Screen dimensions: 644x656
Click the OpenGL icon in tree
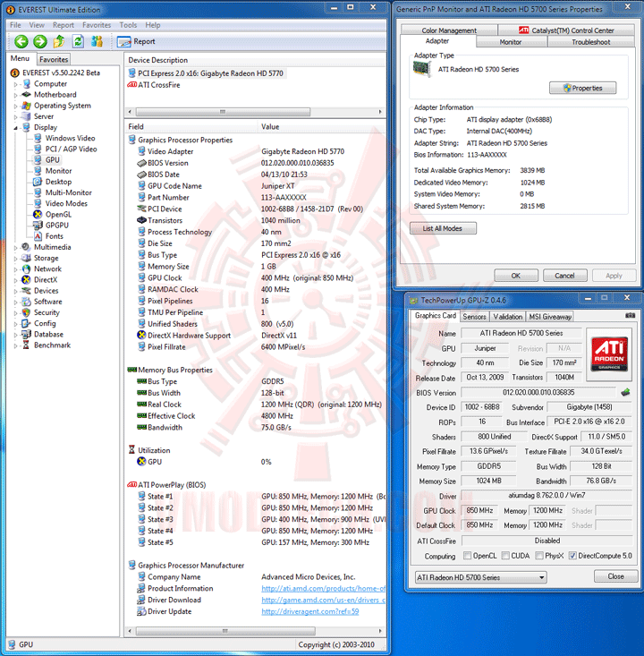coord(38,214)
